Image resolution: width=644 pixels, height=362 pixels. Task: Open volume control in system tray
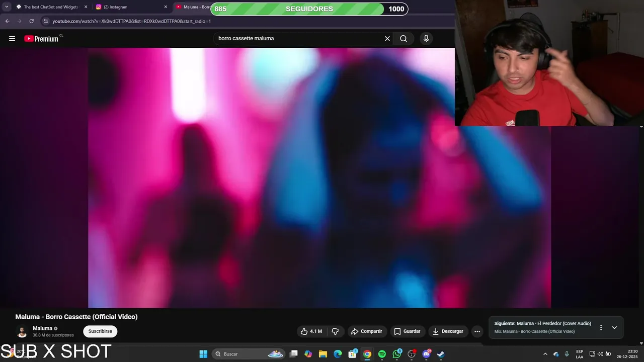tap(600, 354)
